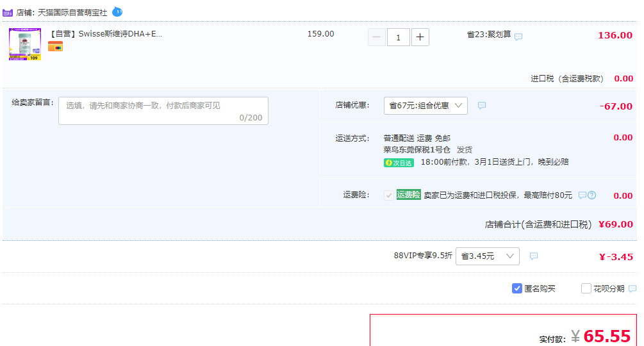Click the question mark help icon in 运费险 row
Screen dimensions: 644x346
coord(591,195)
